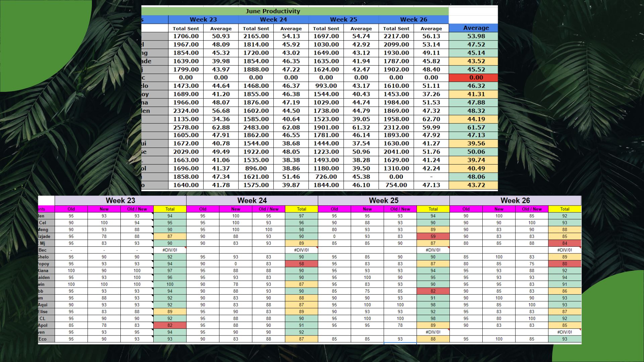Click the 896.00 total sent cell
Viewport: 644px width, 362px height.
(x=256, y=168)
